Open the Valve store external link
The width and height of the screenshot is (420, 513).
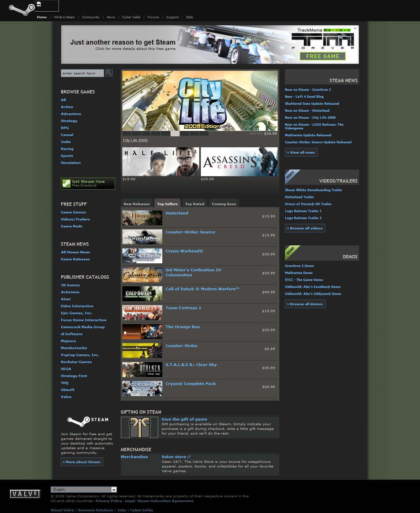(x=176, y=457)
